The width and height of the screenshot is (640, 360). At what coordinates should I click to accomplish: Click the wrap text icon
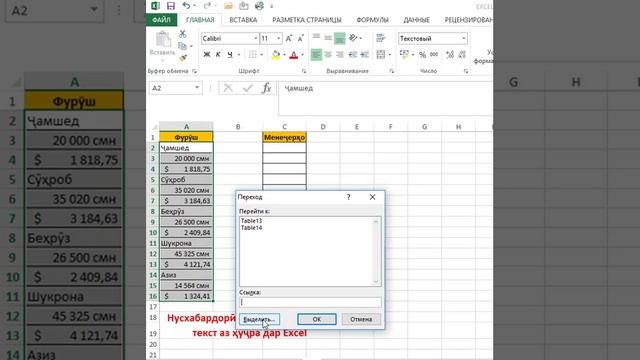(x=380, y=38)
